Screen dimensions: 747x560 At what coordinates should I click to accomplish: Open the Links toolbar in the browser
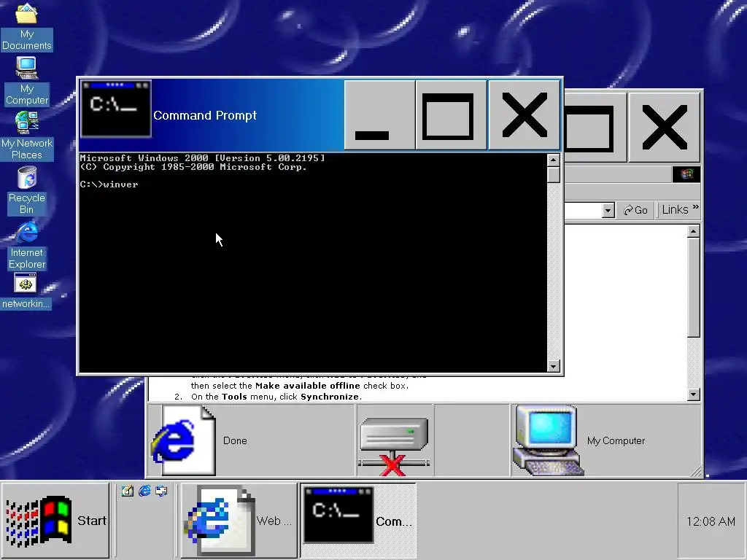pyautogui.click(x=675, y=209)
